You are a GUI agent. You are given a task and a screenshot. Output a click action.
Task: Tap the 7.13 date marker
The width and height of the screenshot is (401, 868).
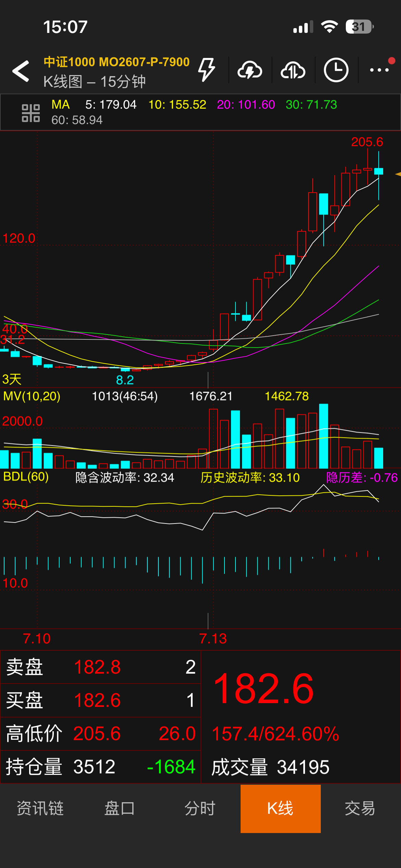[213, 639]
